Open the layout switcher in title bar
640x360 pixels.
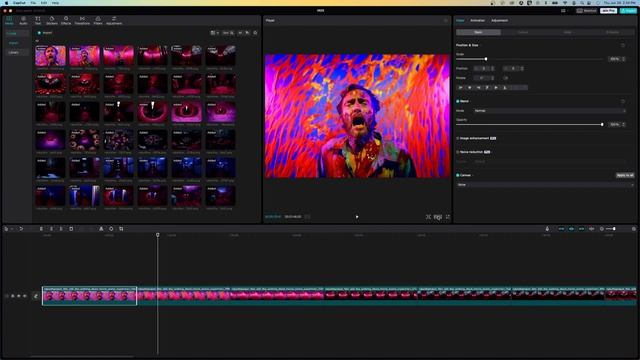564,11
